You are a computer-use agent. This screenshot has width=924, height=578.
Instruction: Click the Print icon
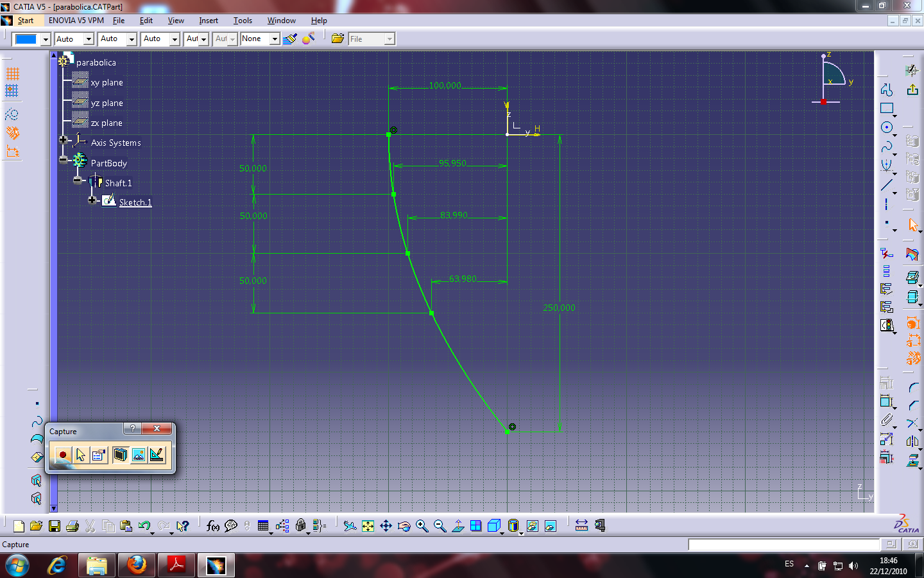tap(73, 526)
